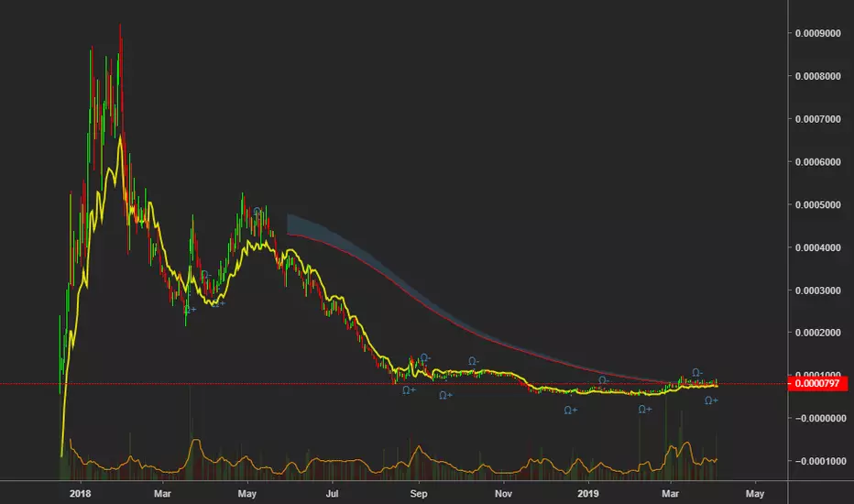This screenshot has width=854, height=504.
Task: Click the red 0.0000797 current price tag
Action: tap(817, 384)
